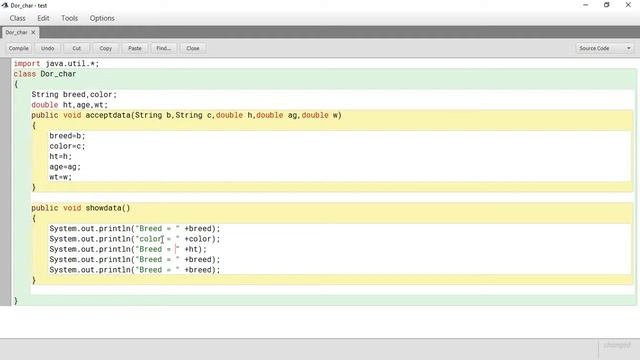The image size is (640, 360).
Task: Click the Find... button
Action: point(164,48)
